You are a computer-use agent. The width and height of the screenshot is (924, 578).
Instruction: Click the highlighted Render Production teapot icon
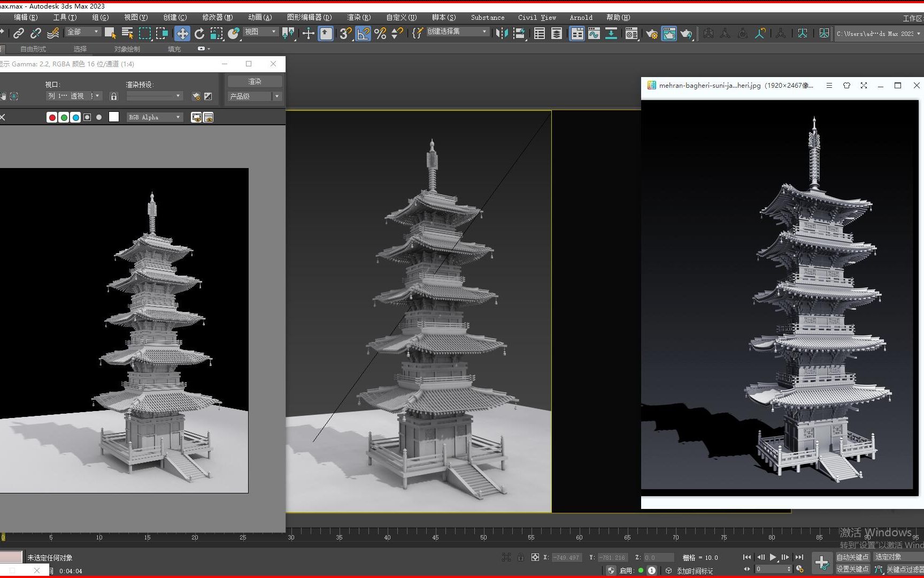pos(669,33)
